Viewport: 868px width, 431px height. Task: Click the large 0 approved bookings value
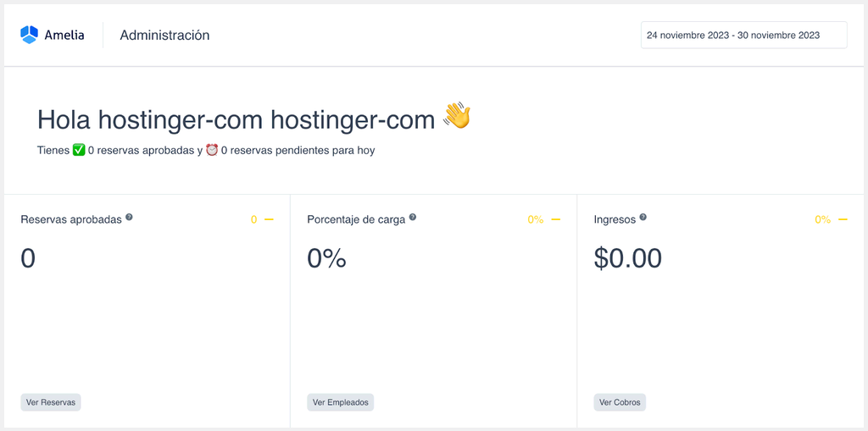(28, 258)
